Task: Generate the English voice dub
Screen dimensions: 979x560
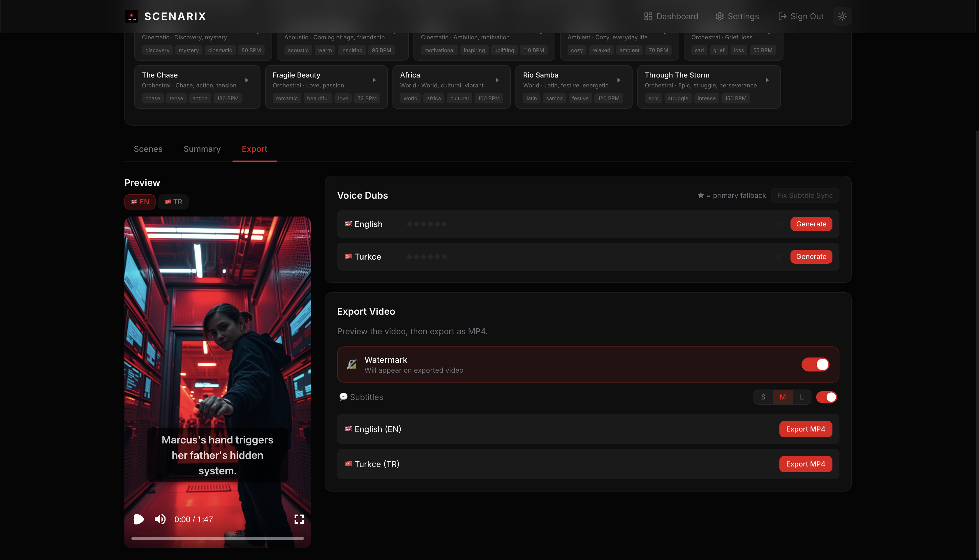Action: (811, 224)
